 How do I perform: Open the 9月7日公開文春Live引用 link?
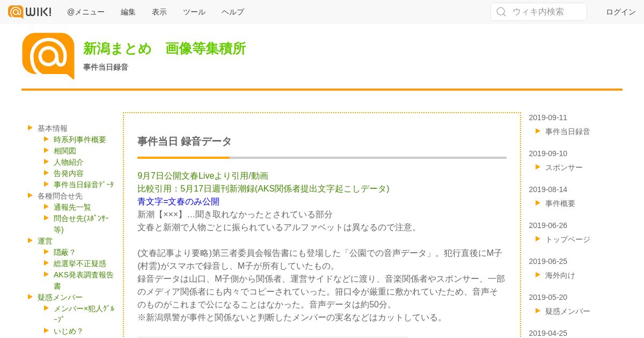coord(203,175)
